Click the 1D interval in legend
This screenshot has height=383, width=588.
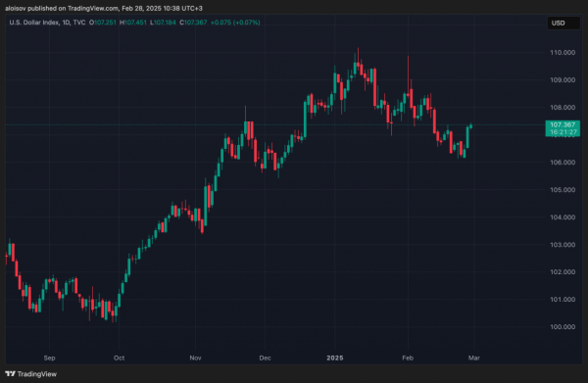pyautogui.click(x=66, y=23)
